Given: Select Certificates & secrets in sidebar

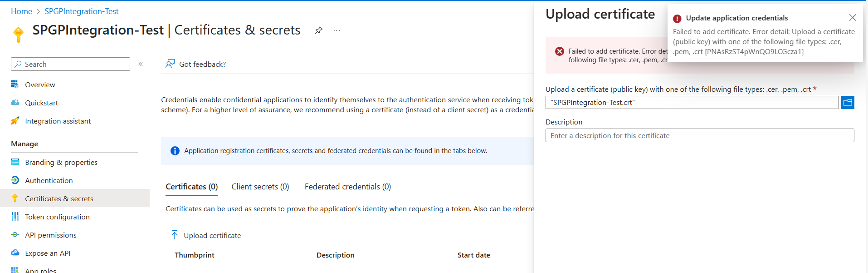Looking at the screenshot, I should pos(59,199).
